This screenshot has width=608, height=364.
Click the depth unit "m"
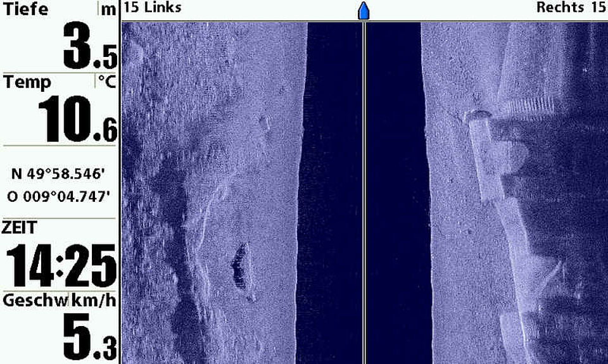(108, 10)
